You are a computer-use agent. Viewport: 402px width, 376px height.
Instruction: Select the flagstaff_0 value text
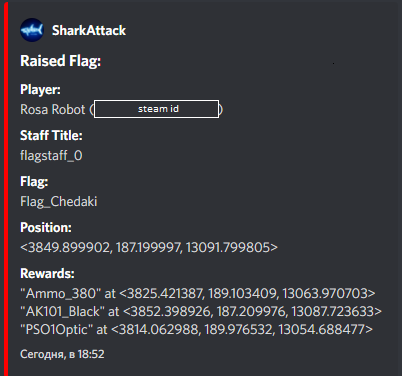51,156
